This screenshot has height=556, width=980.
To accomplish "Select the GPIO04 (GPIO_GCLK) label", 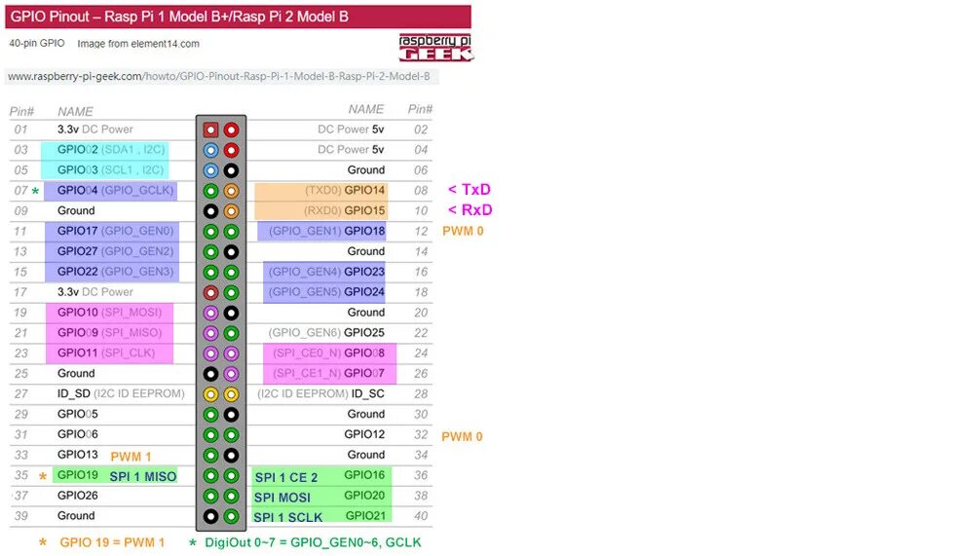I will 115,190.
